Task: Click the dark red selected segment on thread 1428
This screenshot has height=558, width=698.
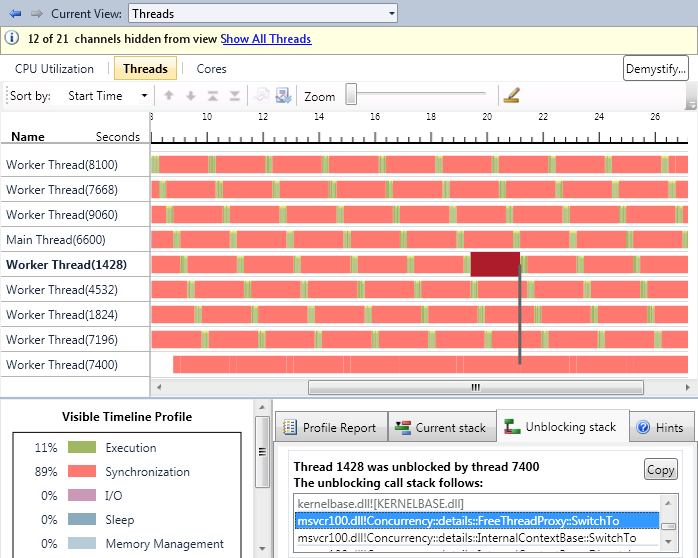Action: pyautogui.click(x=495, y=264)
